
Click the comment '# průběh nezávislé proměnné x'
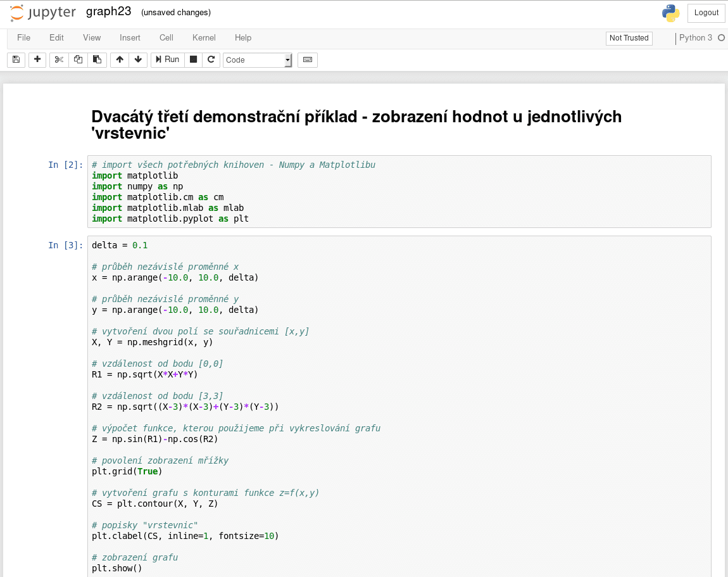tap(165, 267)
